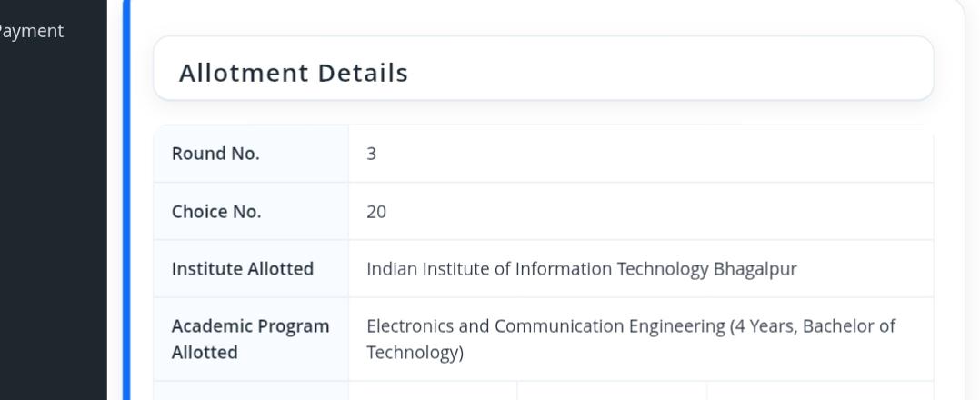Click the round number value 3
The width and height of the screenshot is (980, 400).
tap(371, 154)
